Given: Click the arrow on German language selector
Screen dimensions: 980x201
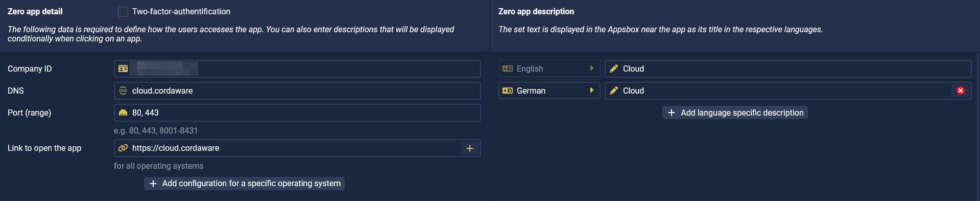Looking at the screenshot, I should click(x=592, y=91).
